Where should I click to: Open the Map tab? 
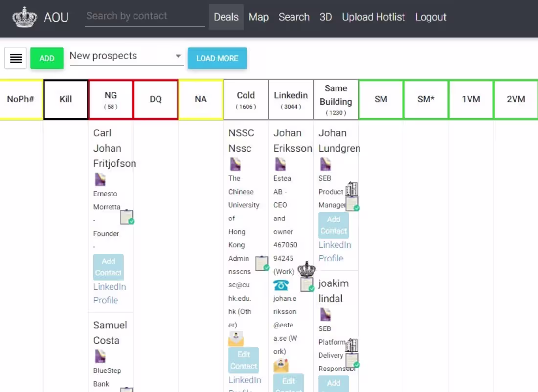click(258, 17)
